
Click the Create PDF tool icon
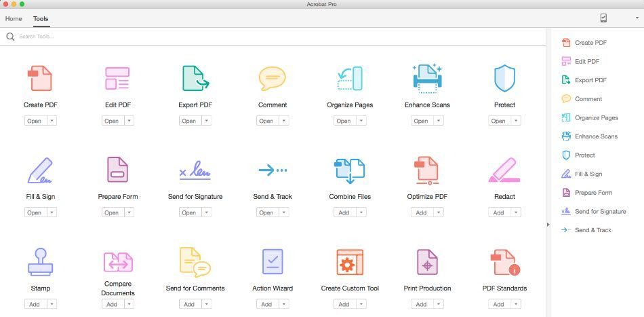[39, 79]
